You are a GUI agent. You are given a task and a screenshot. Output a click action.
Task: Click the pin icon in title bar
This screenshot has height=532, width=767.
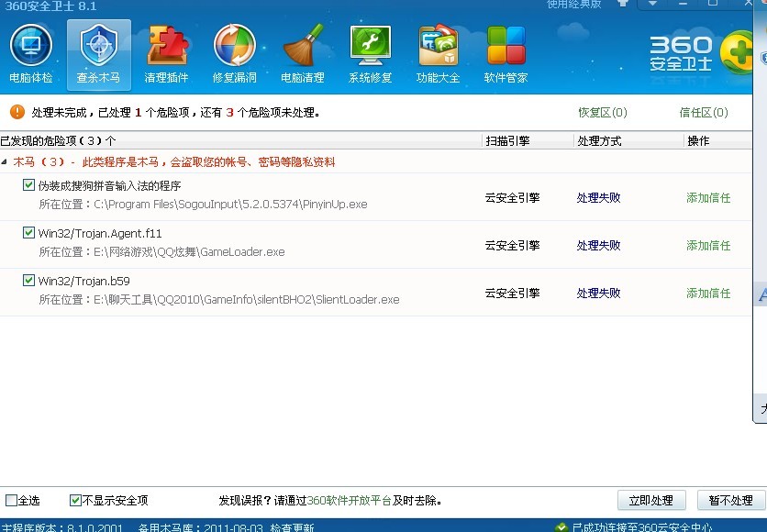[623, 3]
